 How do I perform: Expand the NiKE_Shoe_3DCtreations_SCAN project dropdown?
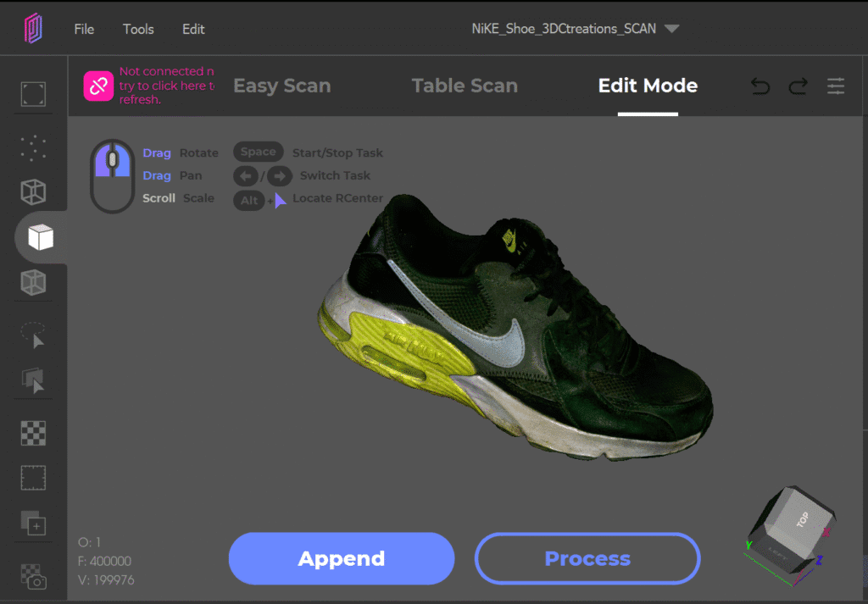[x=671, y=29]
